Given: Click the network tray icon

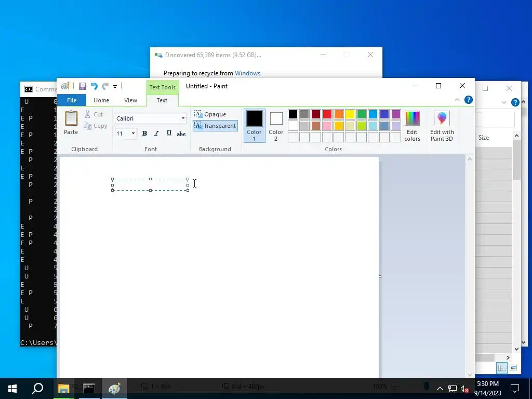Looking at the screenshot, I should [453, 389].
